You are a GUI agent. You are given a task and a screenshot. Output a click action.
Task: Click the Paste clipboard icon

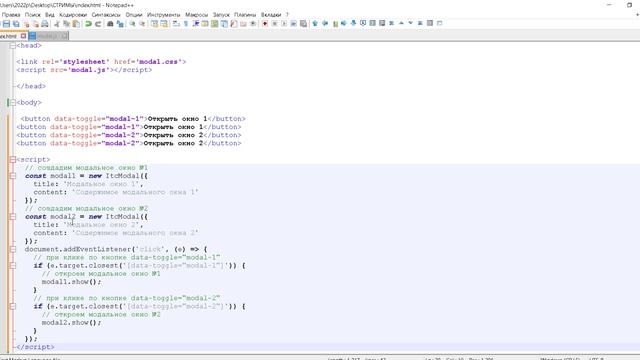tap(76, 24)
